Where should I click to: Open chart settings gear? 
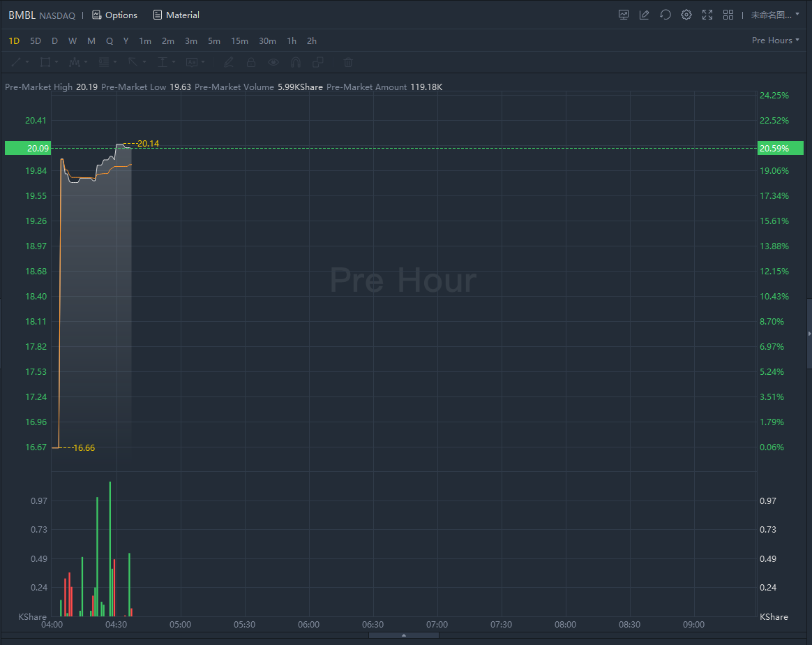(686, 15)
